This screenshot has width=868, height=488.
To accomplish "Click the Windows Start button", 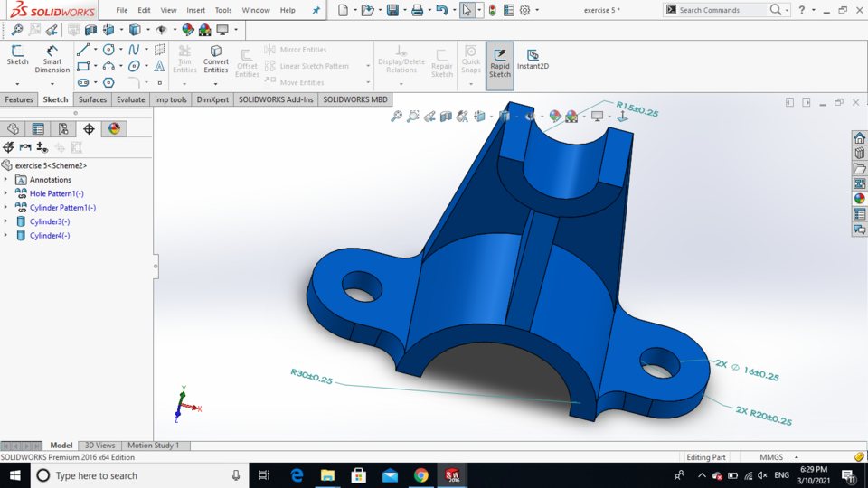I will coord(15,475).
